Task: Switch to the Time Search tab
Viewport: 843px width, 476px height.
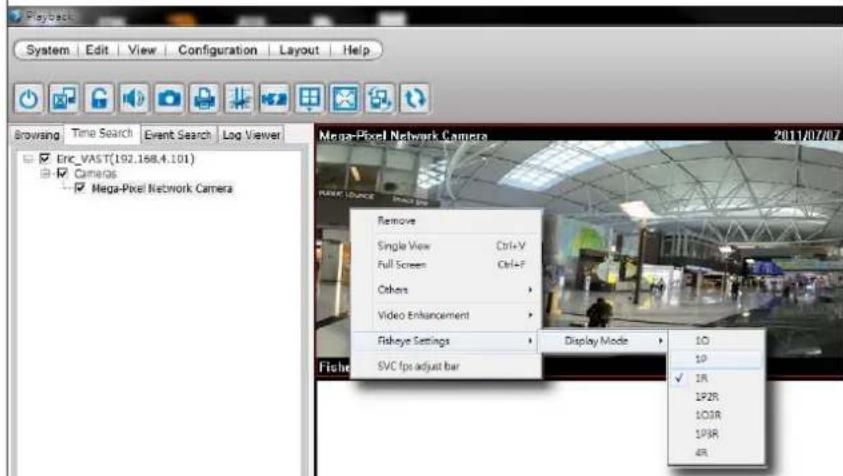Action: pos(102,133)
